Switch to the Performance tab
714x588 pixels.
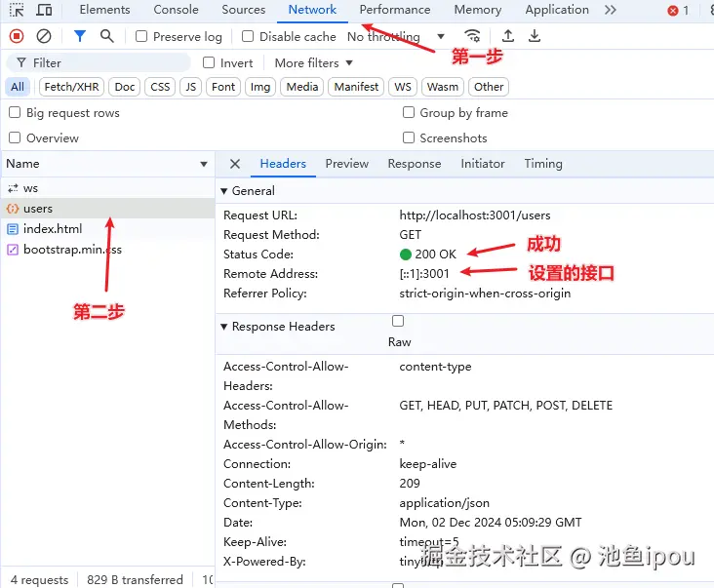[395, 10]
